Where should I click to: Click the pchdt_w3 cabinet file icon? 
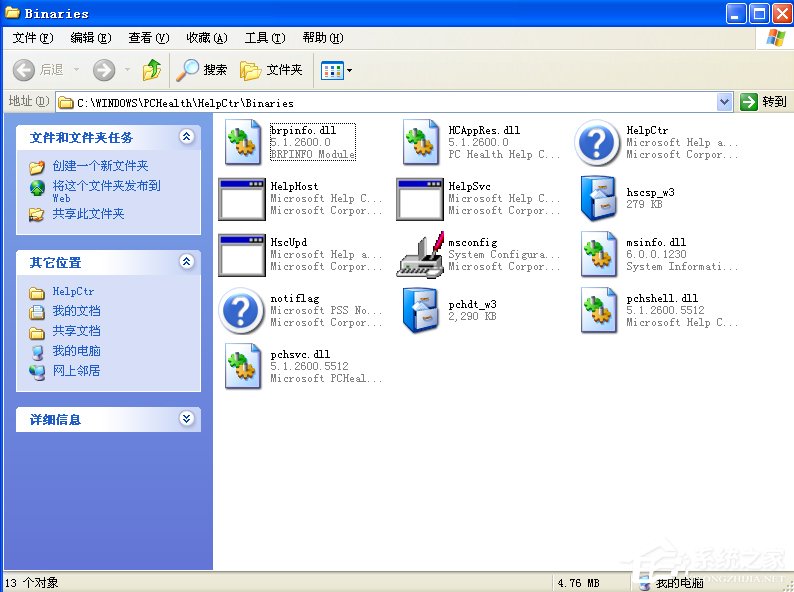click(x=419, y=311)
